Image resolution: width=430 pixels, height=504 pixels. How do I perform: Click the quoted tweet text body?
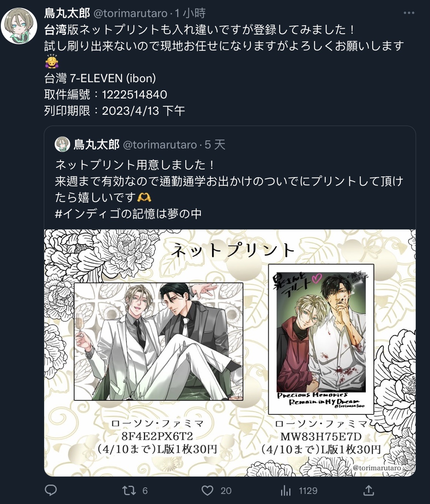point(229,189)
